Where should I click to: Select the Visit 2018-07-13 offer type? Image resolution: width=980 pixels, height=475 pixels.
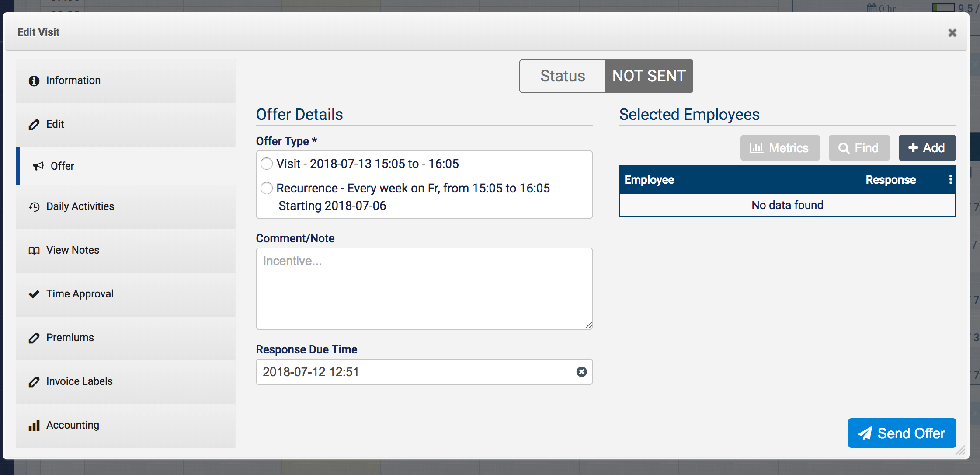267,164
